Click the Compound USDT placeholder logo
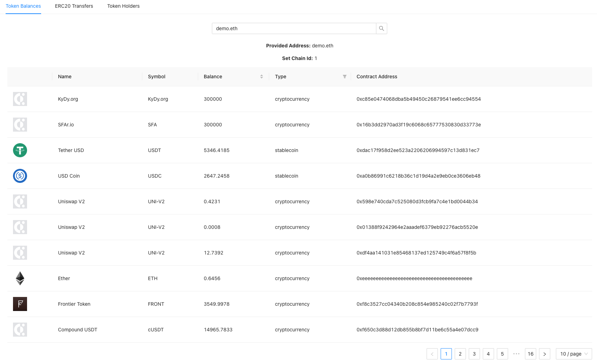Image resolution: width=597 pixels, height=364 pixels. (x=20, y=330)
